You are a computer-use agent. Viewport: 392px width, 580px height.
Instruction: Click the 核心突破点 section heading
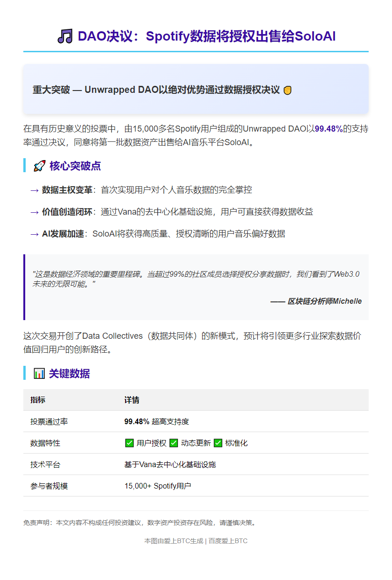[75, 166]
